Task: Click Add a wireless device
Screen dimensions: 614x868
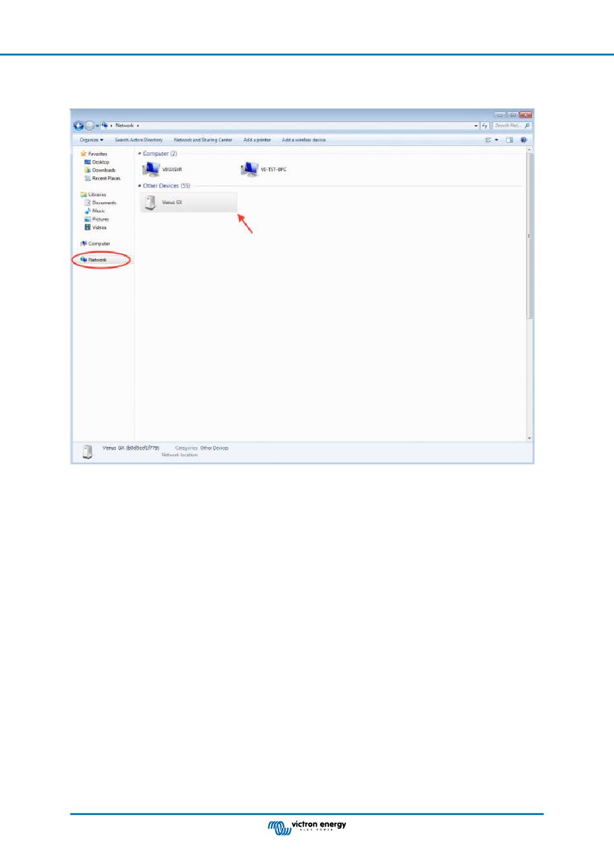Action: click(304, 140)
